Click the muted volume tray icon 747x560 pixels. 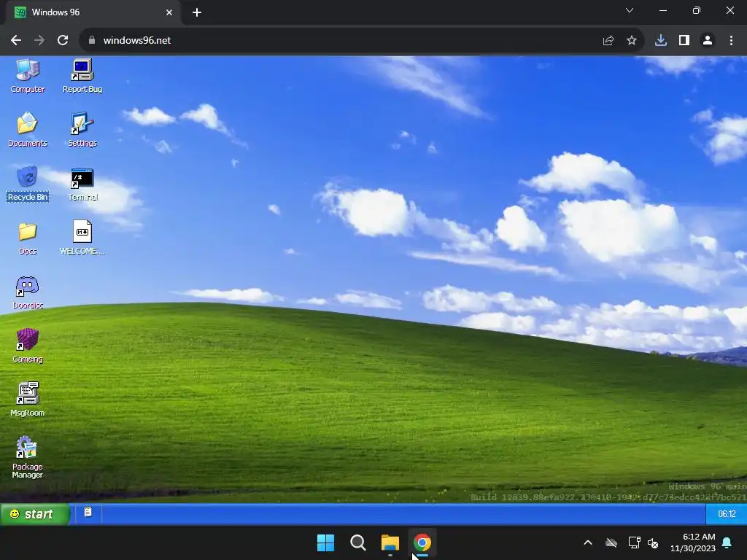[x=653, y=542]
